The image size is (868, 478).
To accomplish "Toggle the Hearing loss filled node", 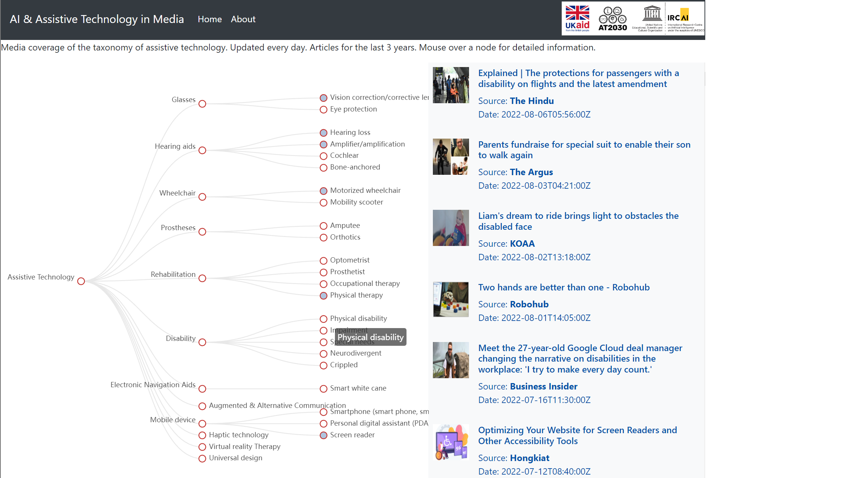I will coord(323,133).
